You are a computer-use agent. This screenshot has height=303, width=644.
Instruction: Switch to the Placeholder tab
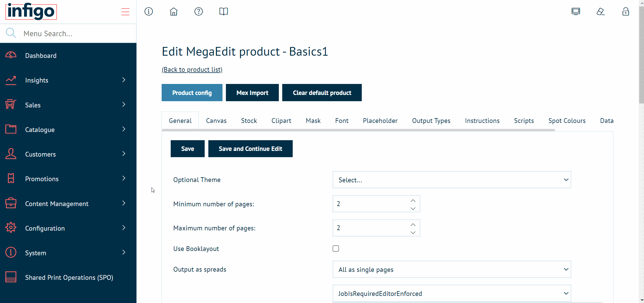pyautogui.click(x=380, y=121)
